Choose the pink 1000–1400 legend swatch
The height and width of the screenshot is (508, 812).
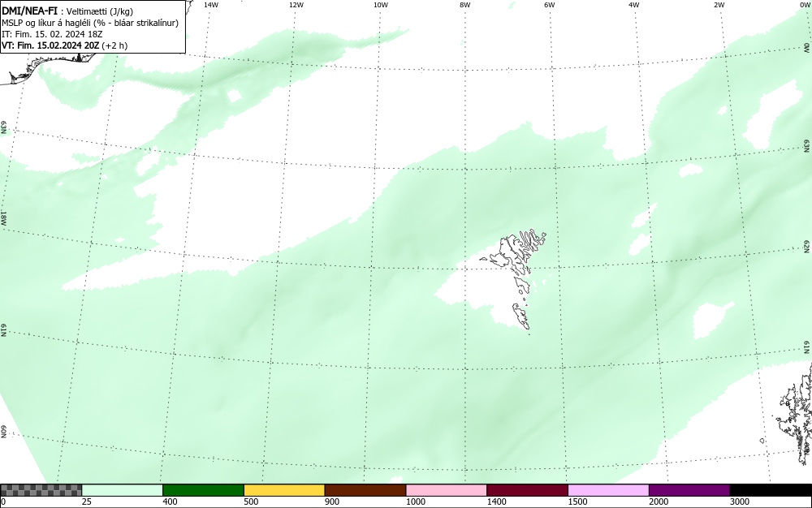447,490
